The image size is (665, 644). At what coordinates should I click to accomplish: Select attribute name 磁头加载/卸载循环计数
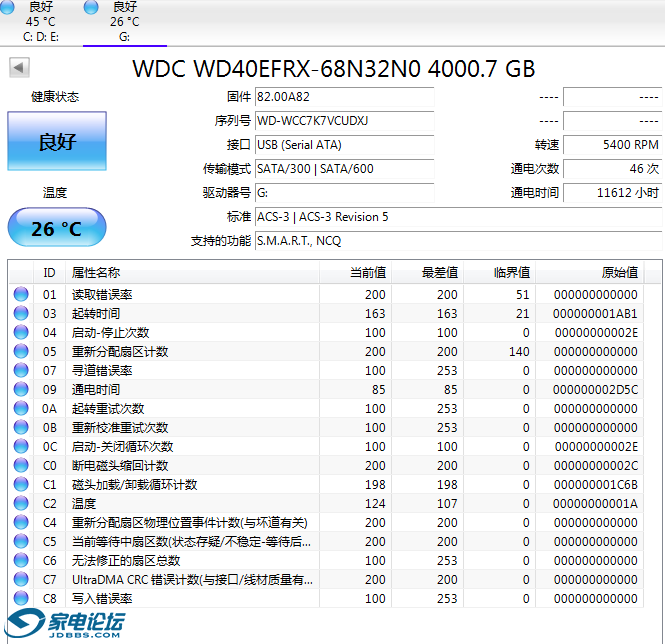(134, 484)
